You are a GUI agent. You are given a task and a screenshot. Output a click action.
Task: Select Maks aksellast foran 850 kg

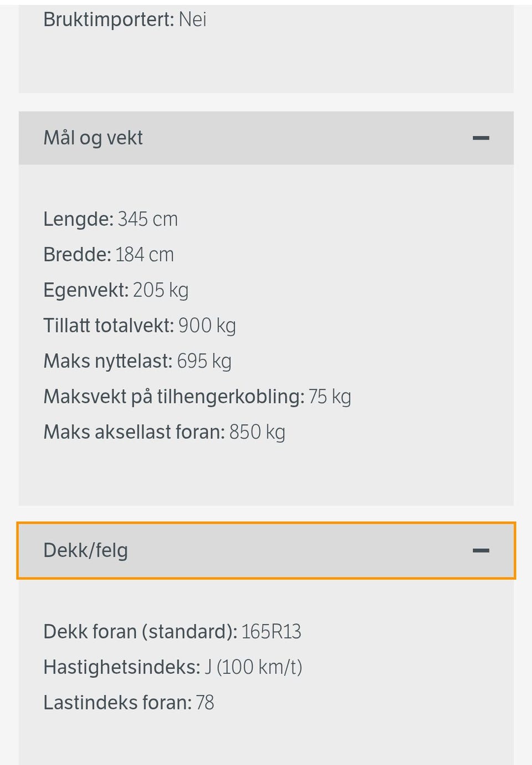(165, 432)
